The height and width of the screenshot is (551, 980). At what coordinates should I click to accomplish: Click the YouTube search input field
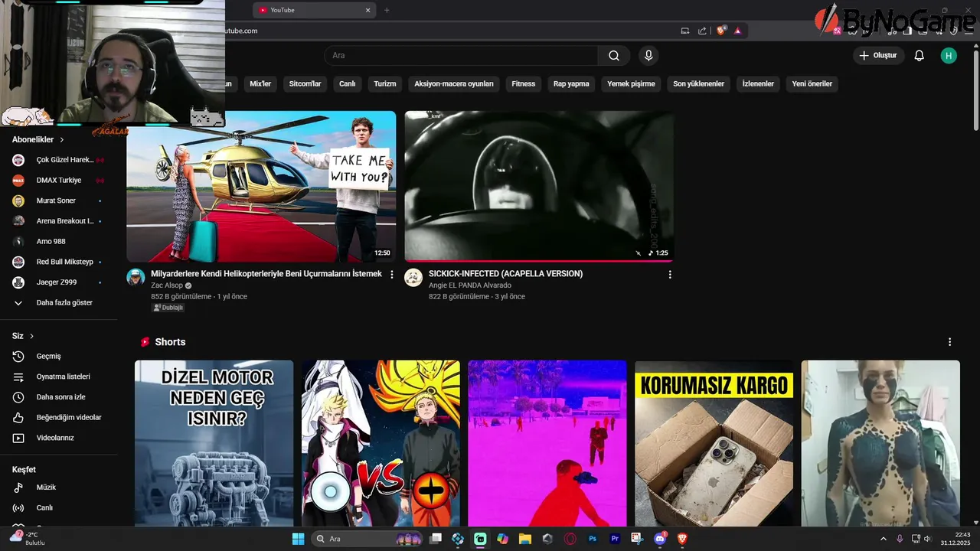(461, 55)
